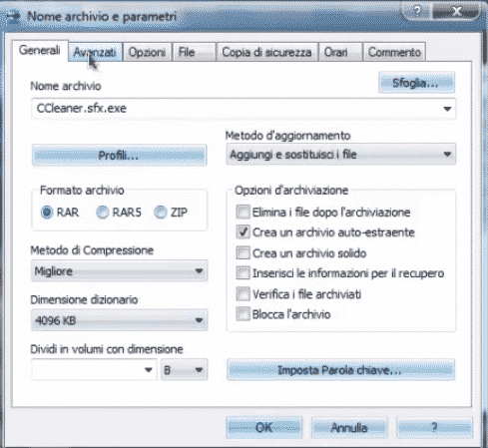The image size is (488, 448).
Task: Open Dimensione dizionario 4096 KB dropdown
Action: [x=119, y=320]
